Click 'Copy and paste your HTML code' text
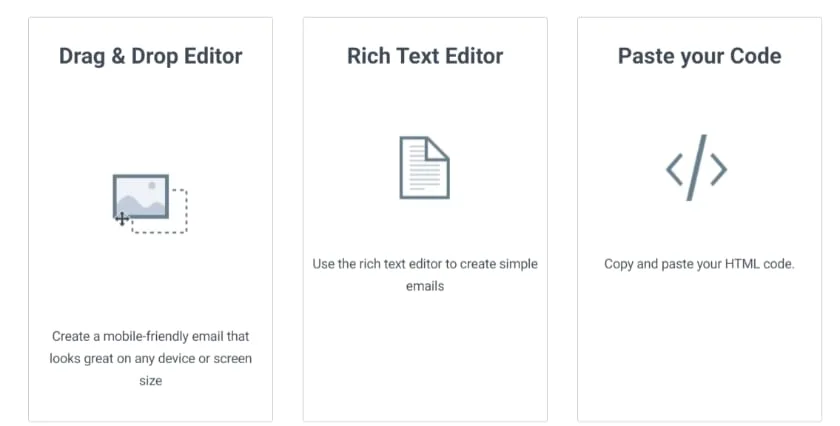Screen dimensions: 840x426 [x=699, y=264]
